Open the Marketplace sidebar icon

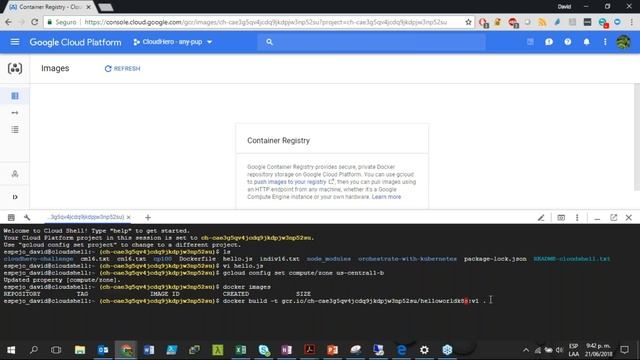click(15, 174)
